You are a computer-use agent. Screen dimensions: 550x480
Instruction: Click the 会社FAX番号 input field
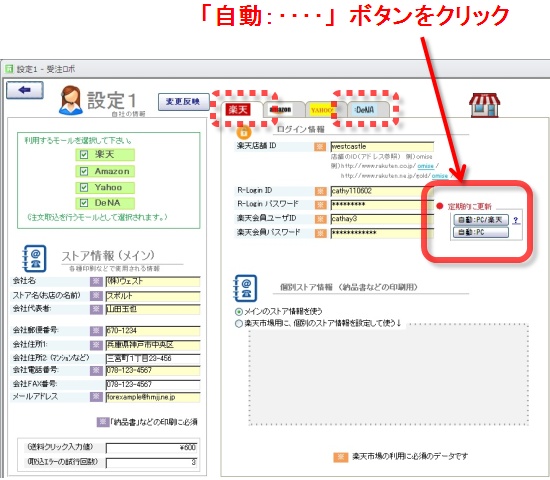[x=153, y=384]
